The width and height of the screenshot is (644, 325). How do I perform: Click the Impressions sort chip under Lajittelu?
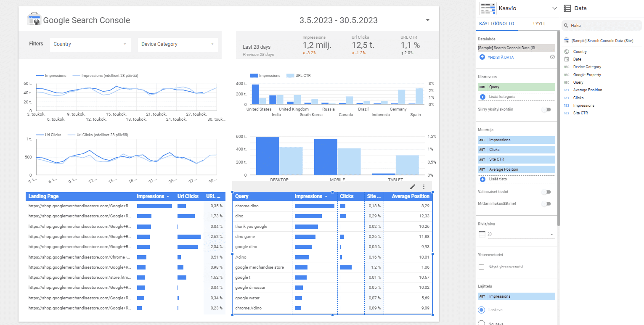point(517,296)
